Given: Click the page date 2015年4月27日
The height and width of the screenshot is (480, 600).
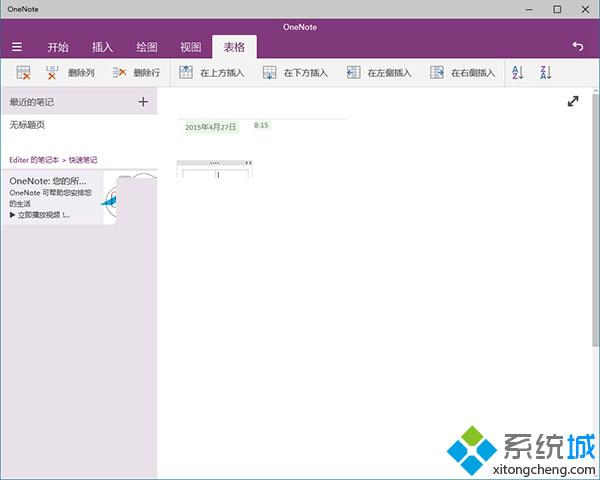Looking at the screenshot, I should pos(210,127).
